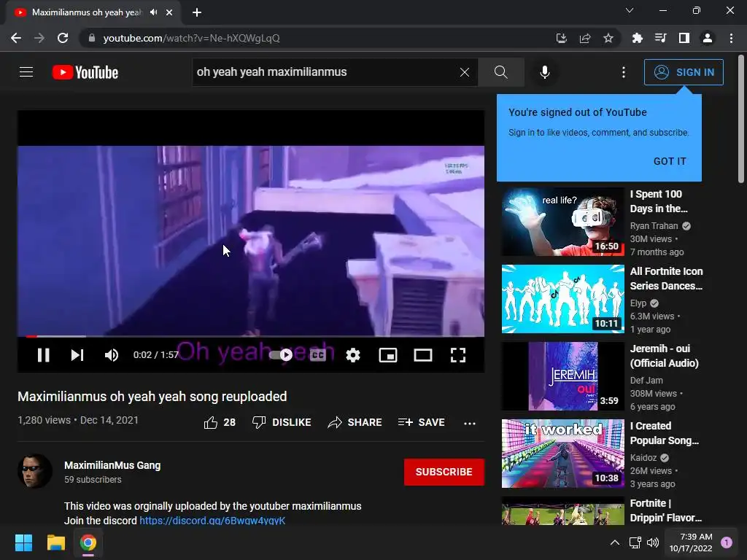Click the SIGN IN button
This screenshot has width=747, height=560.
pyautogui.click(x=684, y=72)
